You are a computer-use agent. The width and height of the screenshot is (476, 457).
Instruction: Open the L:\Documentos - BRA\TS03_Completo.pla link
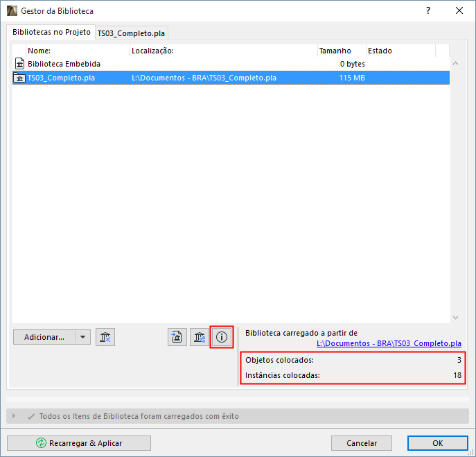point(389,343)
